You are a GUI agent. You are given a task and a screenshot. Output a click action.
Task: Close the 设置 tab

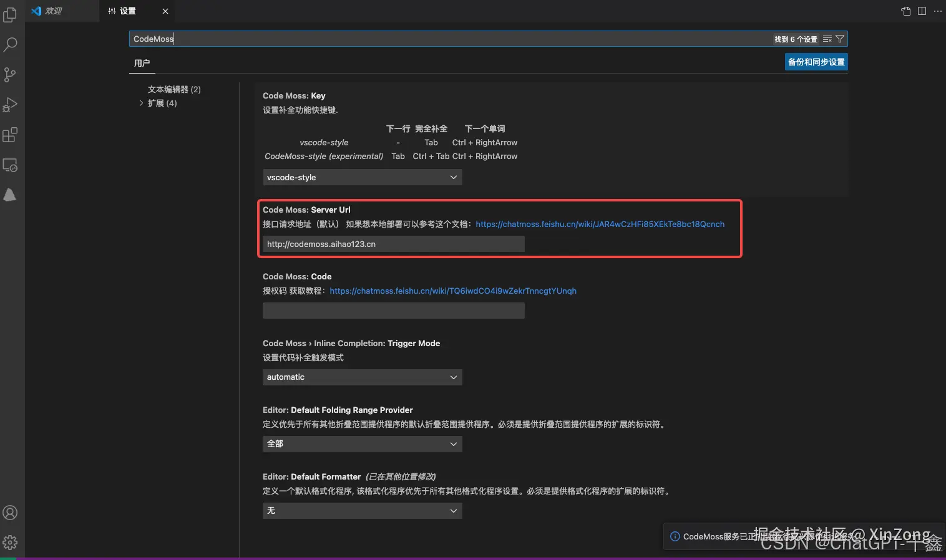pos(165,11)
